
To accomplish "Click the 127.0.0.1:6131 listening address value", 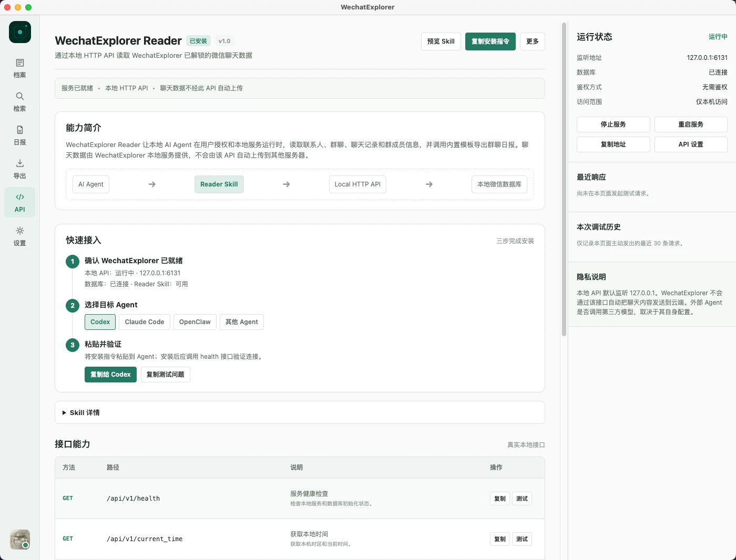I will pos(707,58).
